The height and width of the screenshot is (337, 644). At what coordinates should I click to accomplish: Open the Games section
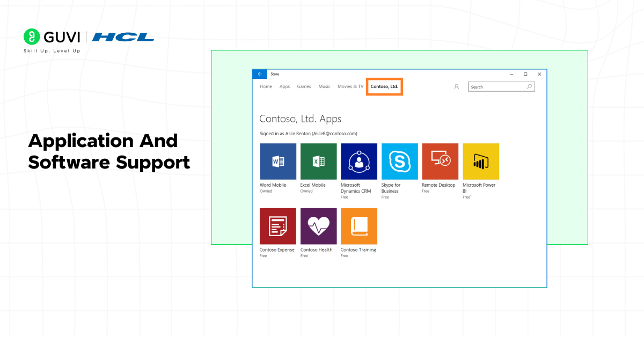point(304,86)
